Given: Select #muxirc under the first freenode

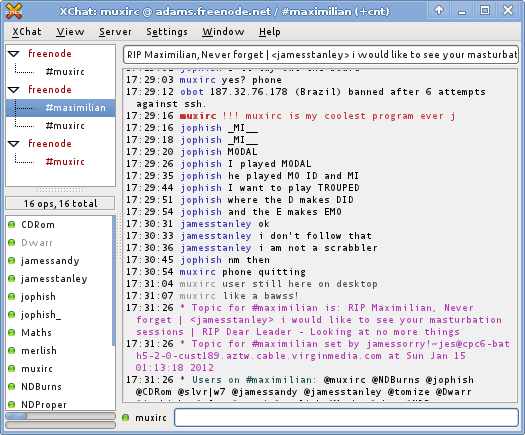Looking at the screenshot, I should 65,72.
